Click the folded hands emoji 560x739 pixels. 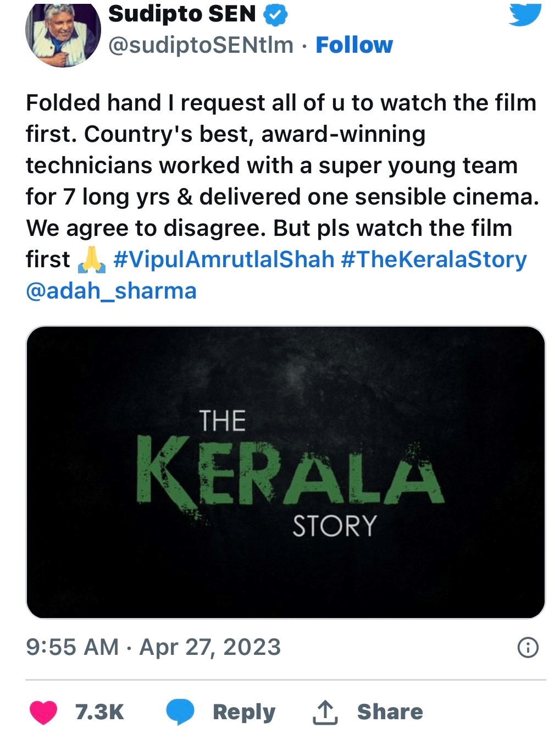click(x=91, y=260)
